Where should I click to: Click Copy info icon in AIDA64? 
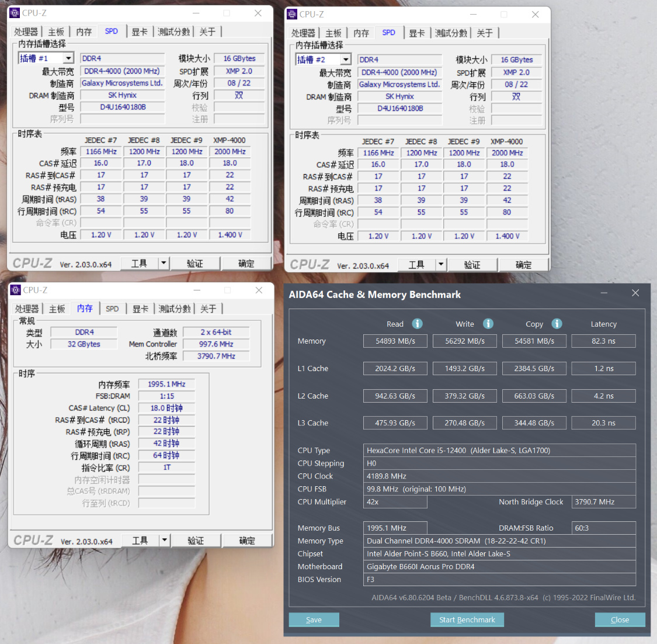click(x=557, y=324)
